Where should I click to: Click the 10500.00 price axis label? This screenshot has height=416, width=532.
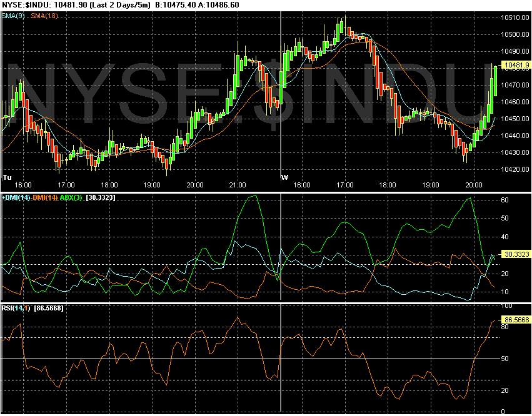coord(515,34)
